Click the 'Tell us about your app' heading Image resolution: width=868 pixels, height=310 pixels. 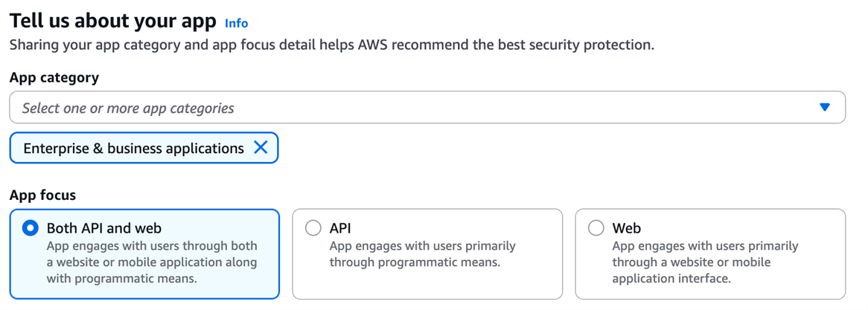[112, 21]
